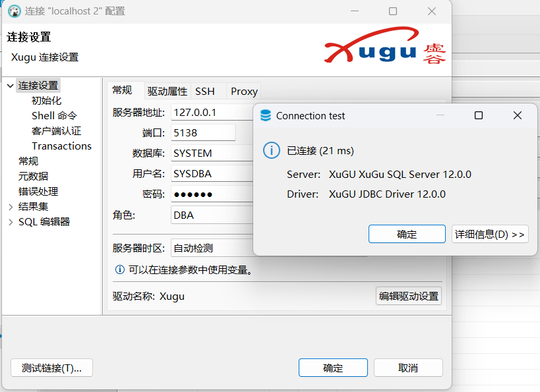Click the Xugu logo in dialog header
540x392 pixels.
pos(385,45)
